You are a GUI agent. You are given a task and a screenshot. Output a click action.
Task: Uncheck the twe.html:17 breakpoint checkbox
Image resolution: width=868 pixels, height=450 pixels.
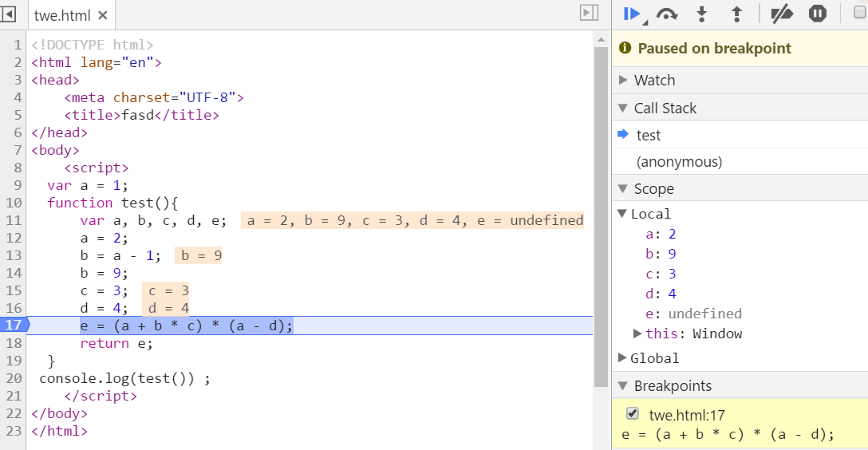(x=632, y=413)
